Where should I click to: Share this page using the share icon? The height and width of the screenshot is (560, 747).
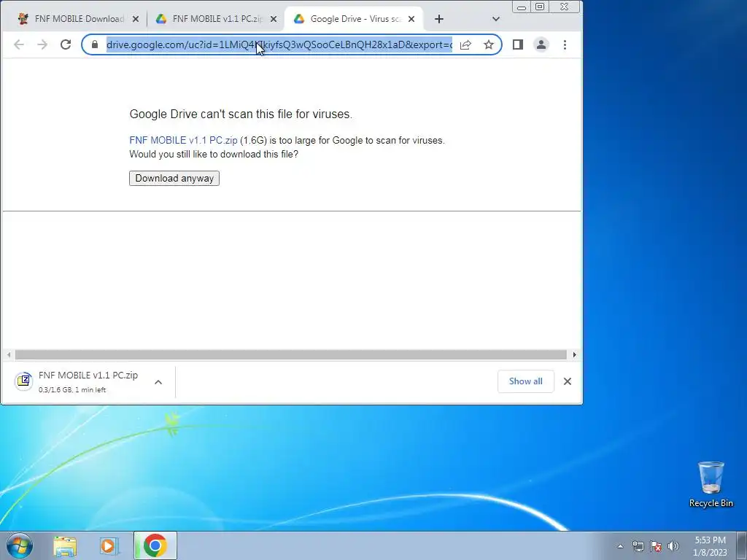tap(465, 44)
